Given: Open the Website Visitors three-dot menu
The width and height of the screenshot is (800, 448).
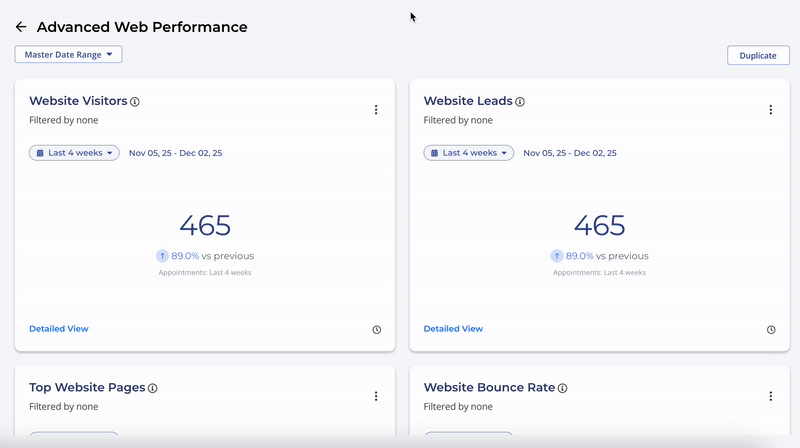Looking at the screenshot, I should click(x=376, y=110).
